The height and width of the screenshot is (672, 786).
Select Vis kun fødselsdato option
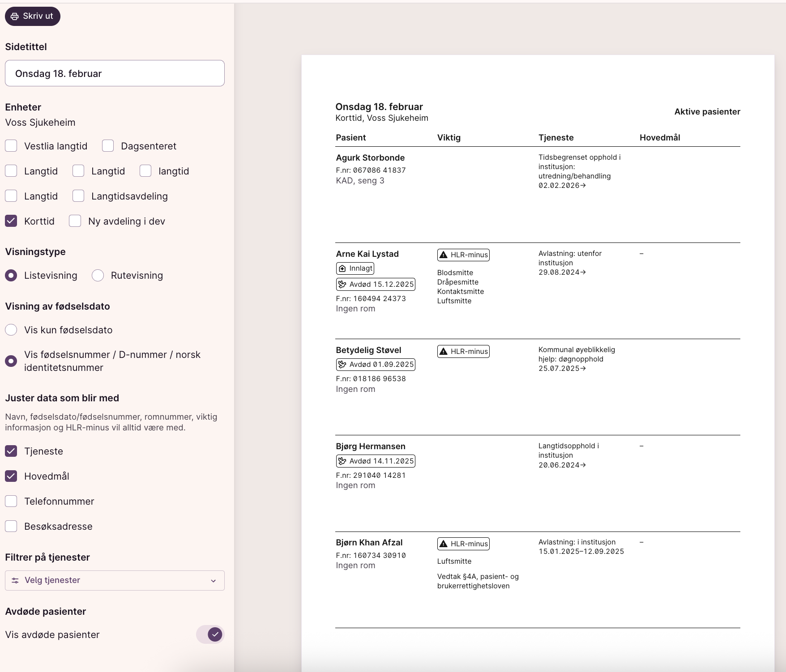[11, 330]
